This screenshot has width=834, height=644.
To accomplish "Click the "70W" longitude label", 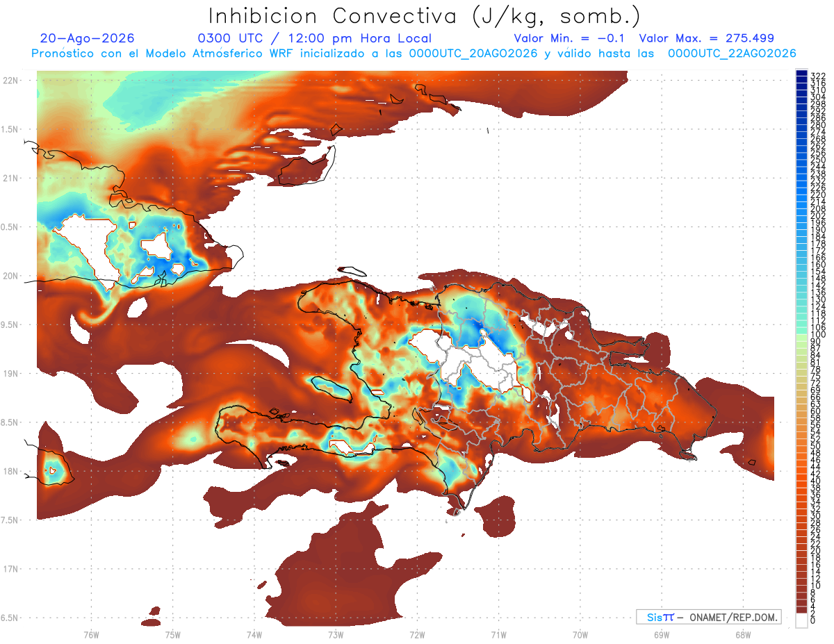I will tap(580, 634).
